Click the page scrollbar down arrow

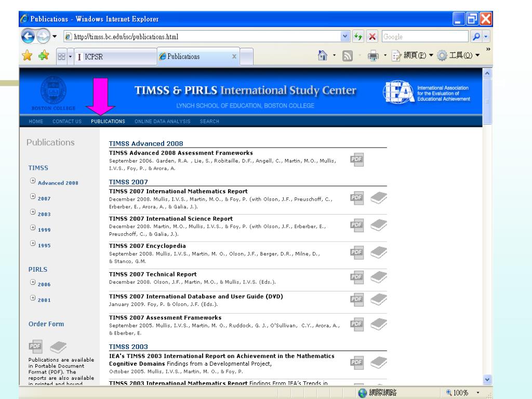click(487, 380)
